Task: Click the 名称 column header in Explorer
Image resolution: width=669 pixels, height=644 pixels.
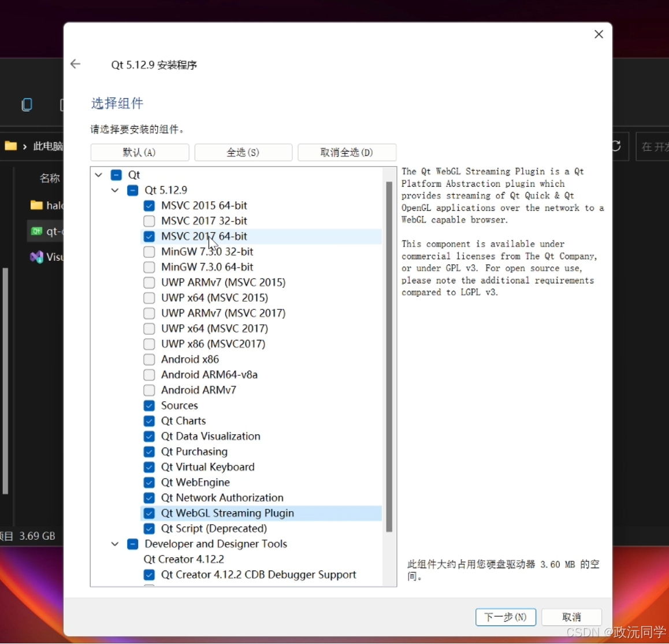Action: pos(50,178)
